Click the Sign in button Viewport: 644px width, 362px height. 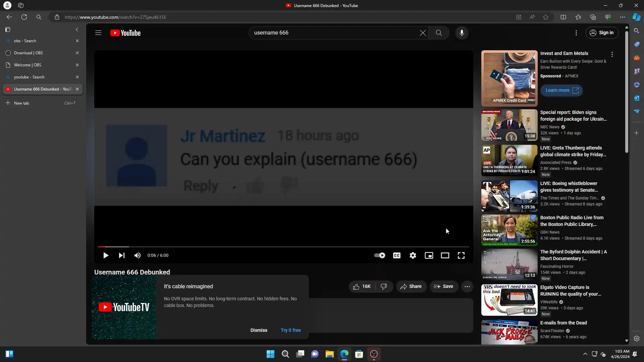(x=602, y=33)
